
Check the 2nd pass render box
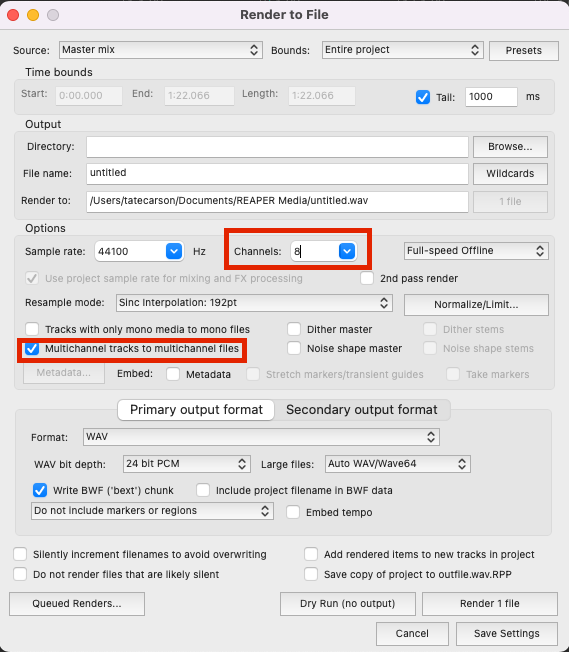coord(367,278)
